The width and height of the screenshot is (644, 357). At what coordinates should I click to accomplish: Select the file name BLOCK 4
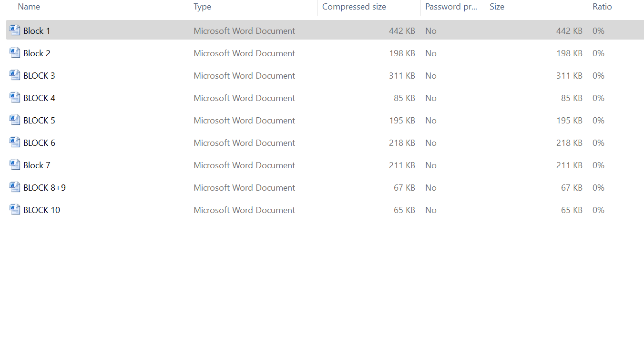pyautogui.click(x=39, y=98)
